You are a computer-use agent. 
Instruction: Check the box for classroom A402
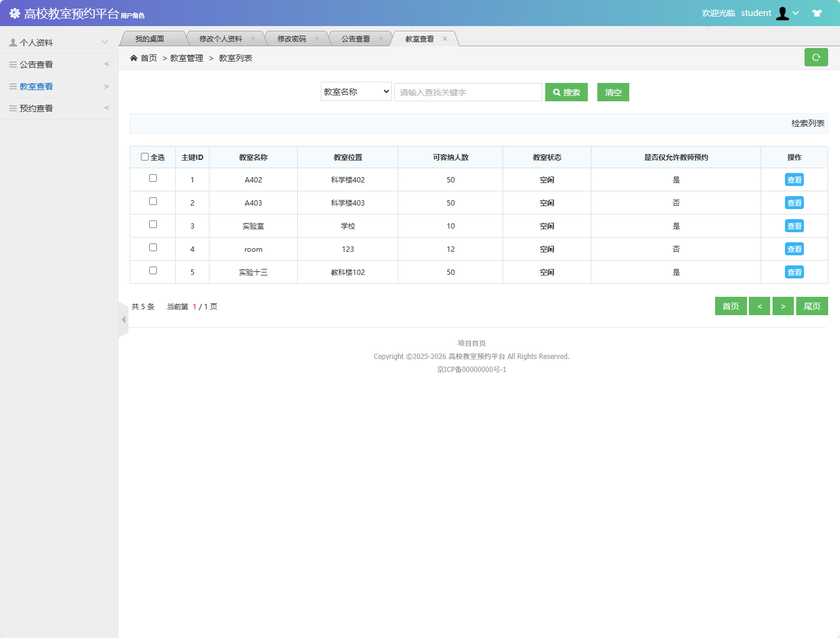tap(153, 178)
